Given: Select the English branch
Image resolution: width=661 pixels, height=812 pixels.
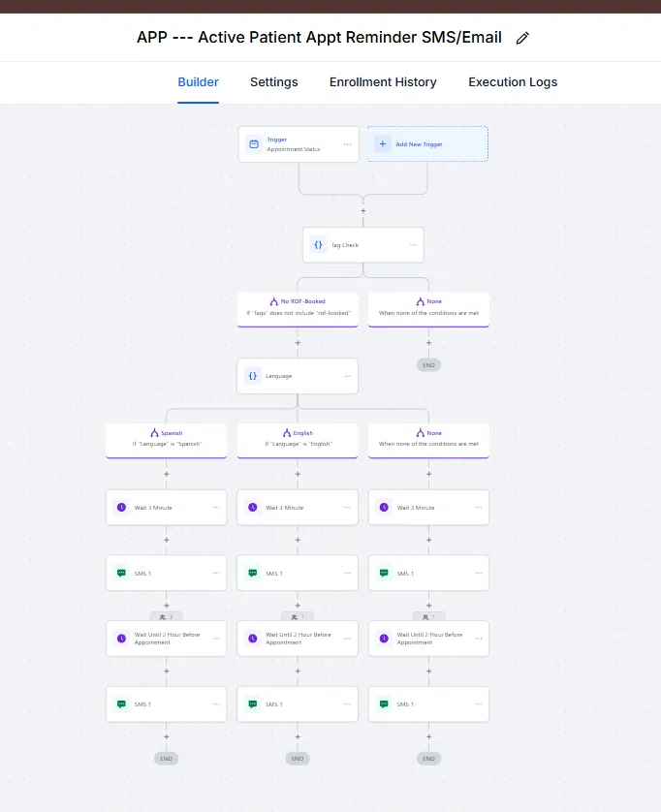Looking at the screenshot, I should pyautogui.click(x=298, y=441).
